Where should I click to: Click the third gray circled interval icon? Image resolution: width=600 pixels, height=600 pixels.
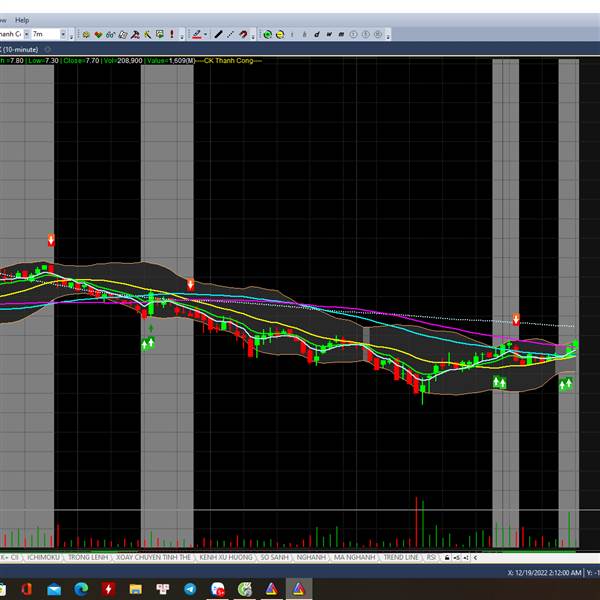click(378, 34)
